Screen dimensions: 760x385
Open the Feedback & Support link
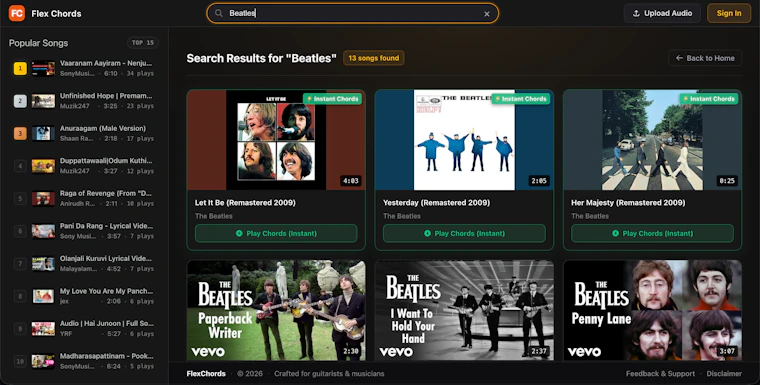(x=660, y=374)
